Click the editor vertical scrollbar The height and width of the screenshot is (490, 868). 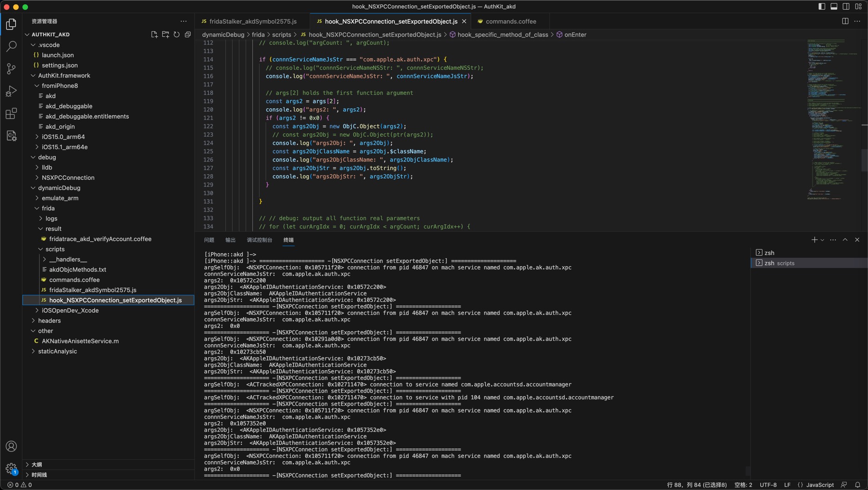pyautogui.click(x=864, y=160)
